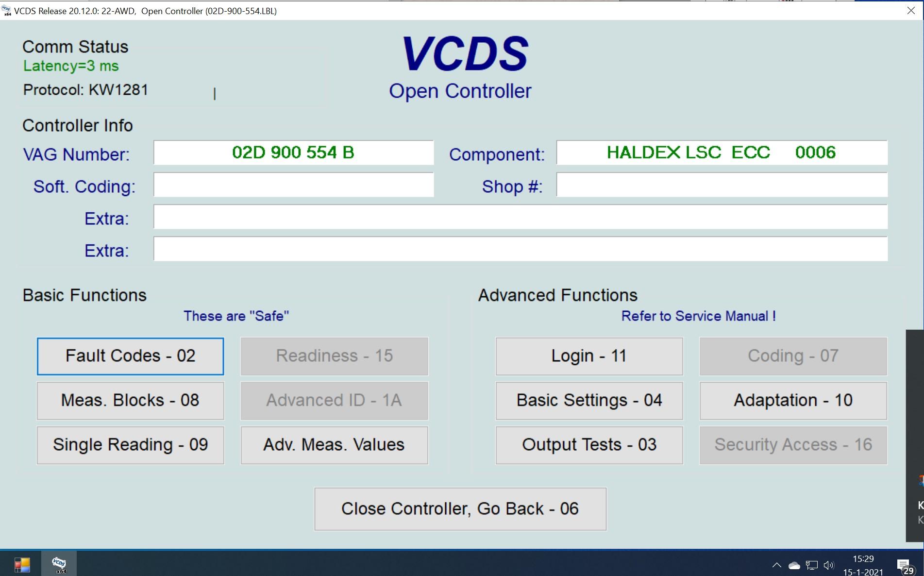
Task: Click the VCDS taskbar icon
Action: (x=59, y=565)
